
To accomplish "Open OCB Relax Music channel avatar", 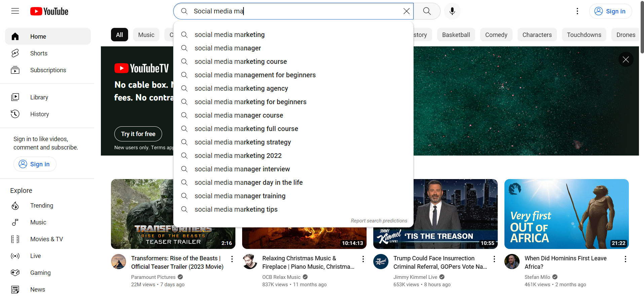I will point(250,262).
